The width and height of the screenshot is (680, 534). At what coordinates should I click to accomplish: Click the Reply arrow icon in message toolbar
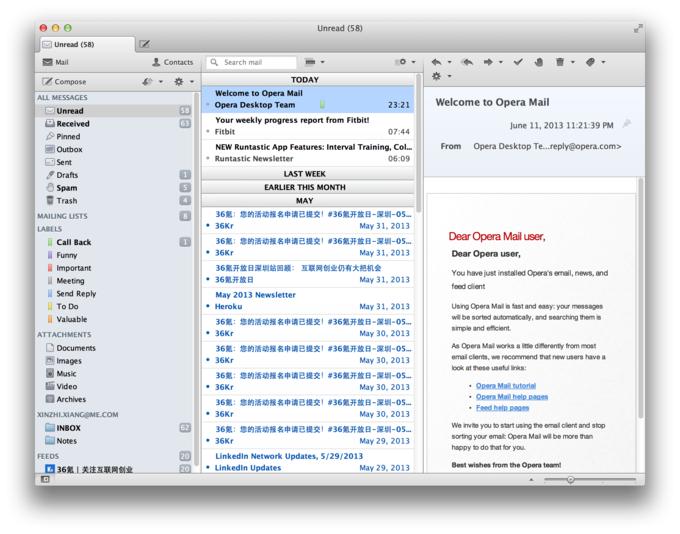coord(436,62)
